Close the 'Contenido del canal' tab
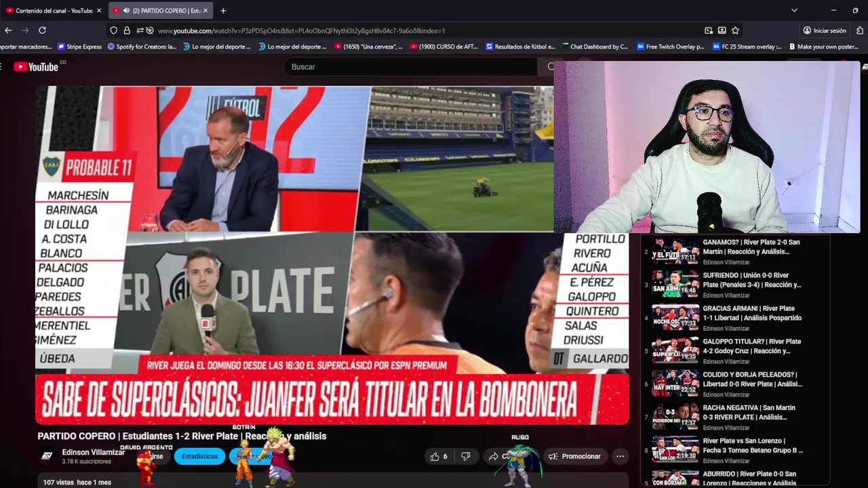 99,11
